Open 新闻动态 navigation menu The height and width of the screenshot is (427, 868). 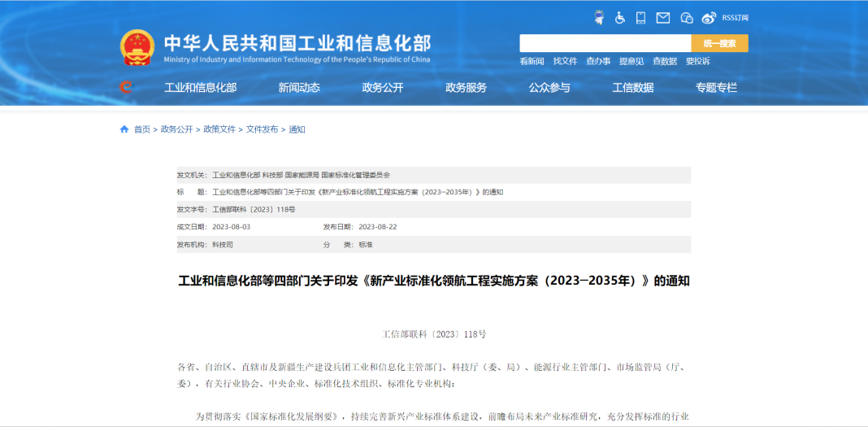[x=299, y=88]
